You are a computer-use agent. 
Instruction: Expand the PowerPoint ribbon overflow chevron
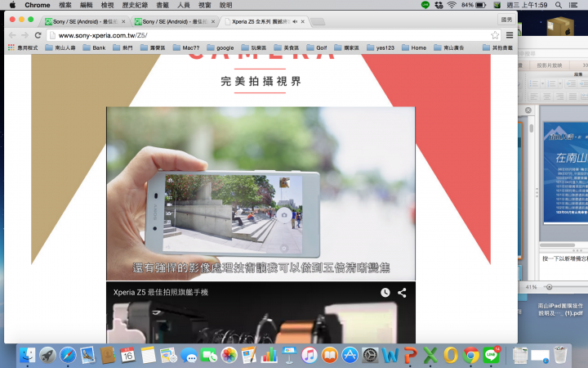click(585, 65)
